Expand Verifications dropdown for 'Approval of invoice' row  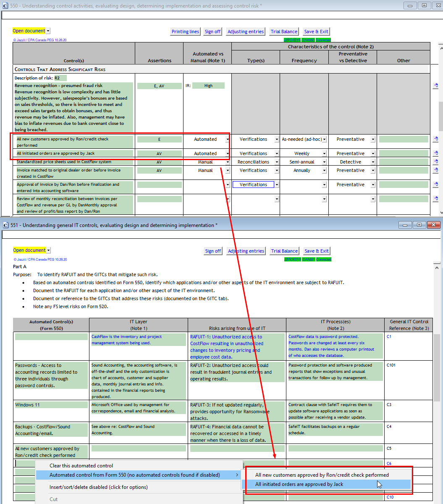point(277,185)
